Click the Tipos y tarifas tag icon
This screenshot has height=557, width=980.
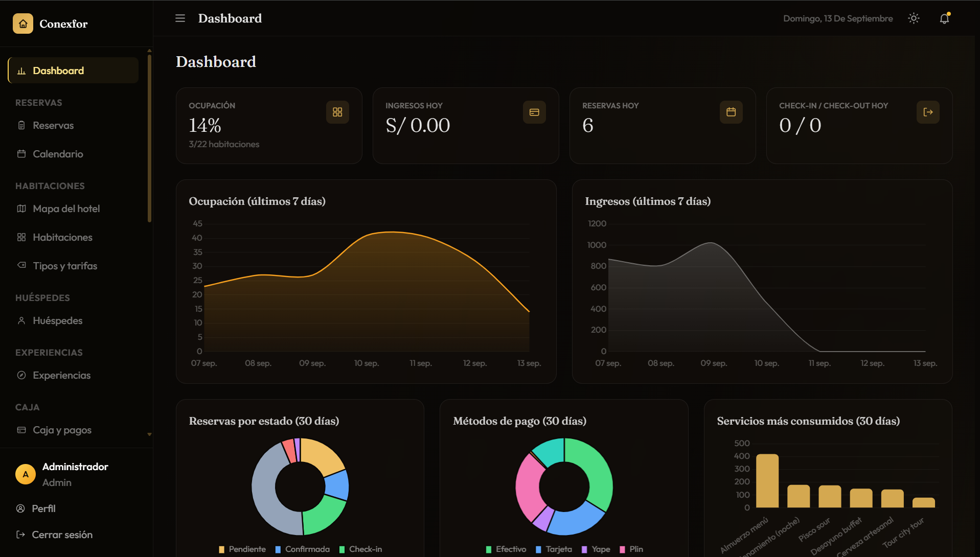click(x=21, y=265)
